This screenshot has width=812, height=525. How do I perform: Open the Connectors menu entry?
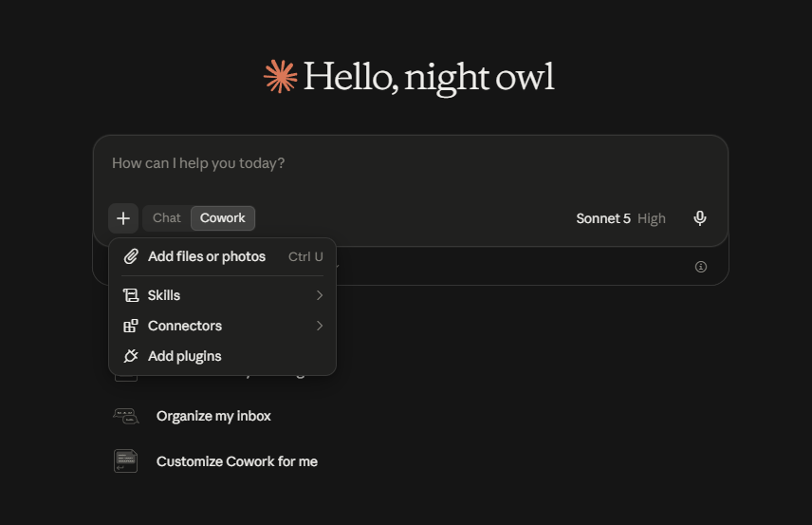tap(223, 326)
